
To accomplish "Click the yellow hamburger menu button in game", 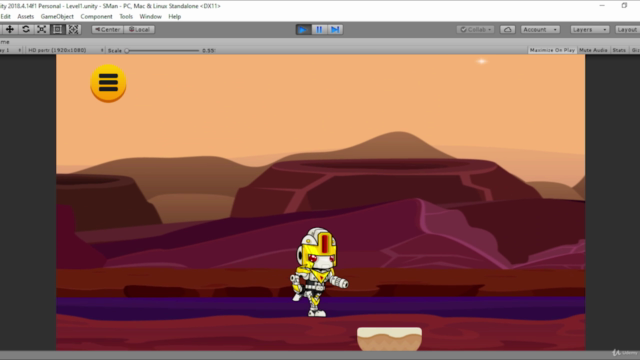I will (x=108, y=83).
